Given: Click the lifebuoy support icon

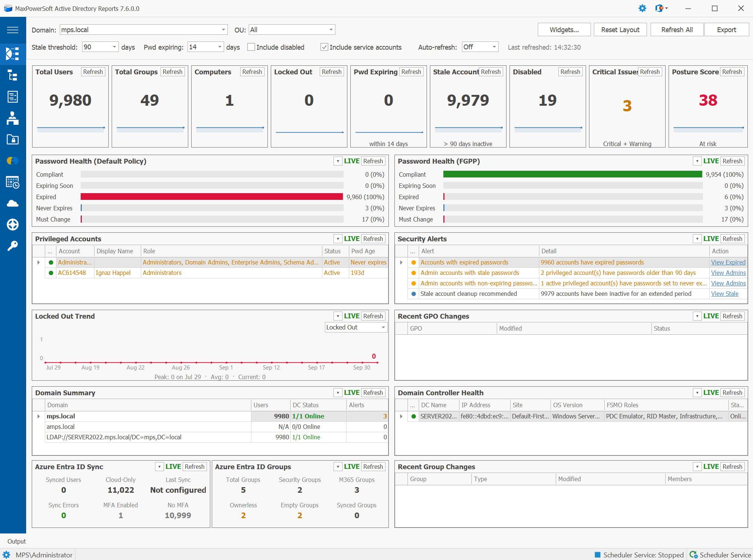Looking at the screenshot, I should coord(13,225).
